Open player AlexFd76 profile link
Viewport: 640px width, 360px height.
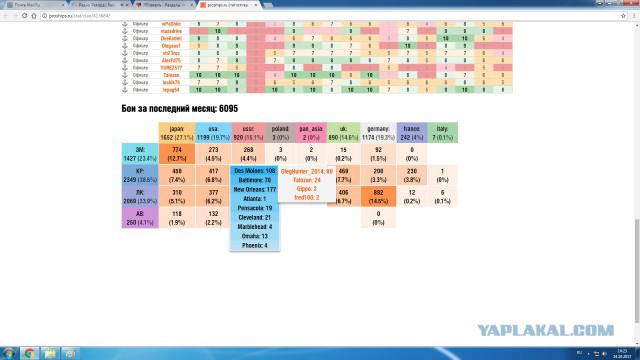click(171, 60)
